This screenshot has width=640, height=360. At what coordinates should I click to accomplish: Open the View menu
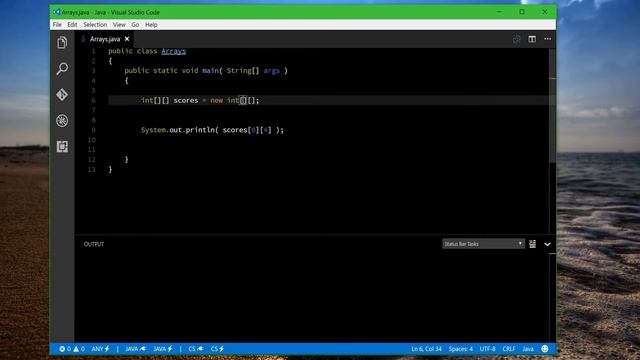[x=119, y=25]
